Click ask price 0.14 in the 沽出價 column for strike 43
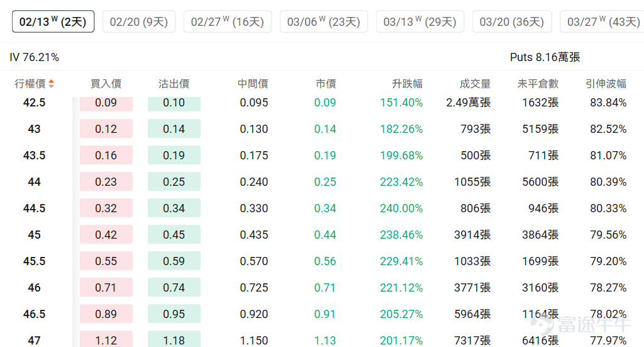This screenshot has width=644, height=347. pyautogui.click(x=174, y=128)
